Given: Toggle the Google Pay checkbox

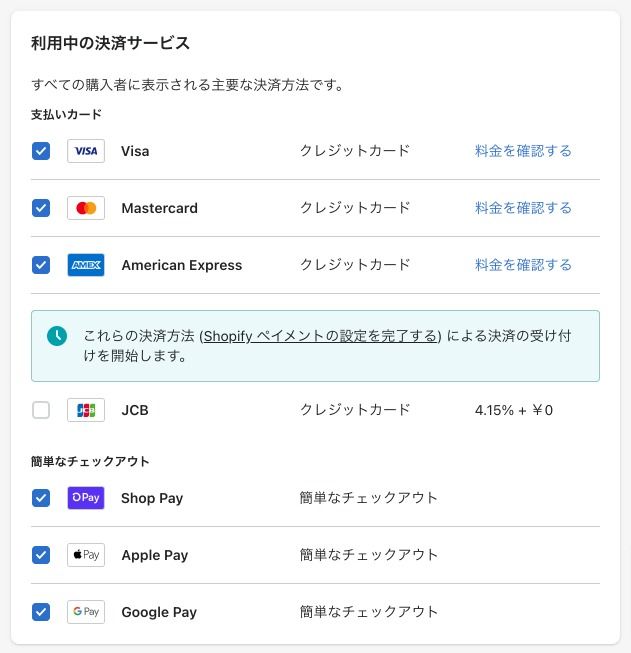Looking at the screenshot, I should pyautogui.click(x=41, y=612).
